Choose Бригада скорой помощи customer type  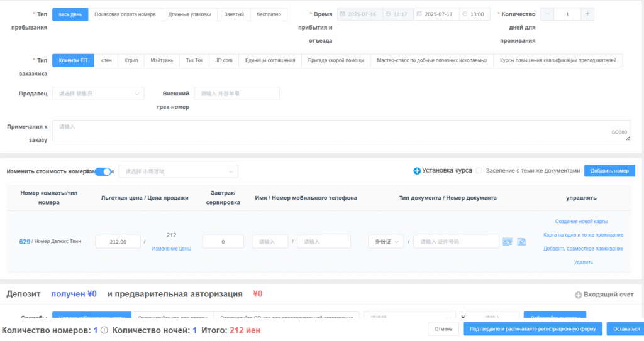[336, 60]
